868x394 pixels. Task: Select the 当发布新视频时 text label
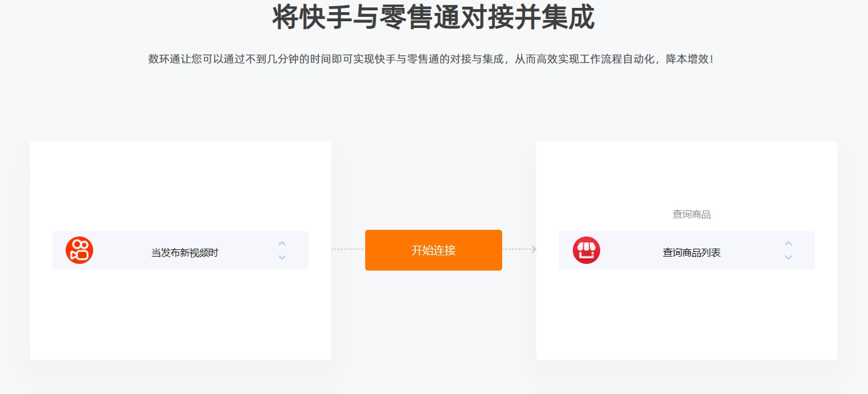tap(184, 253)
